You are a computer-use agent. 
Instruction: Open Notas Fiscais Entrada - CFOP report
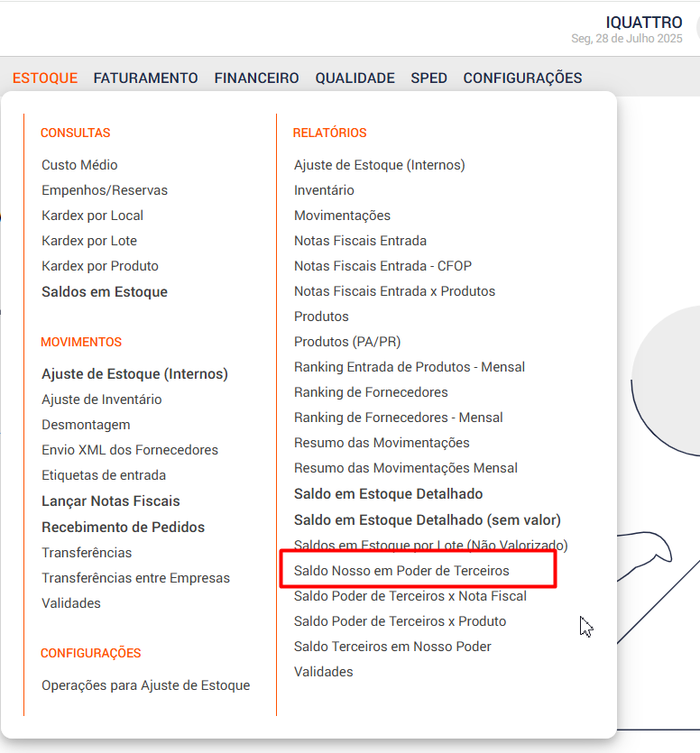(382, 266)
